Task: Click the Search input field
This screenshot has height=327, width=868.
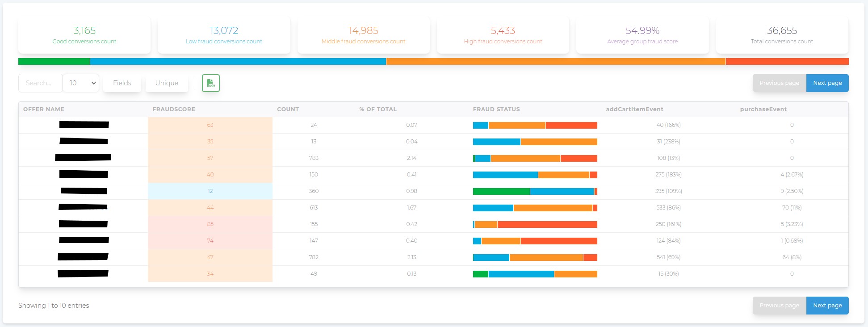Action: (x=40, y=83)
